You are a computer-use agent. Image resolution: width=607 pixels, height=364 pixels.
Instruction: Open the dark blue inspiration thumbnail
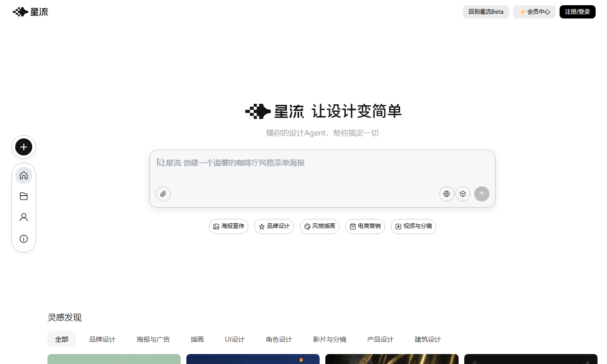253,359
